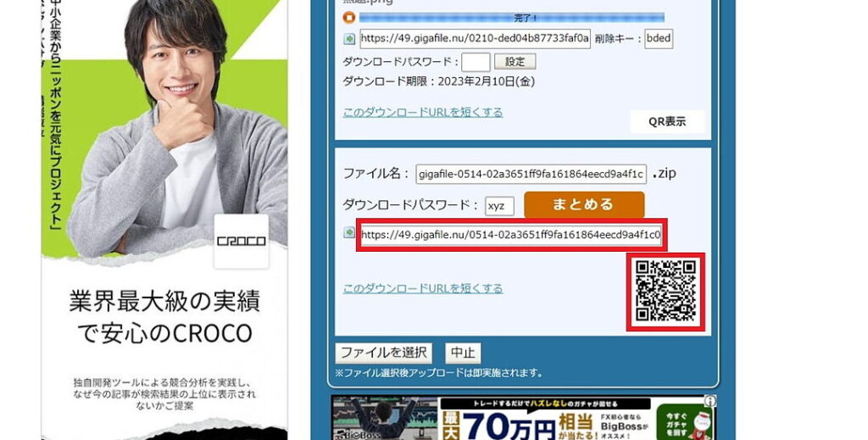Click the 削除キー field containing bded

(658, 39)
